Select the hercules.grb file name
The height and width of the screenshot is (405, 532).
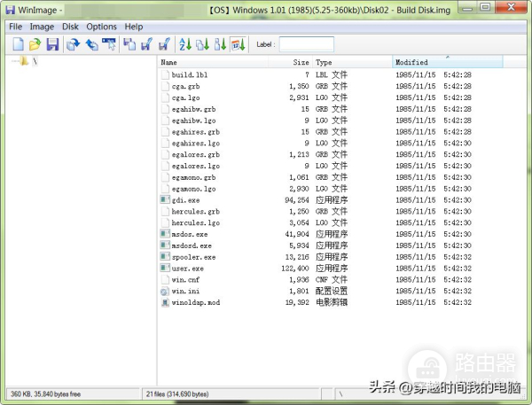pos(196,211)
